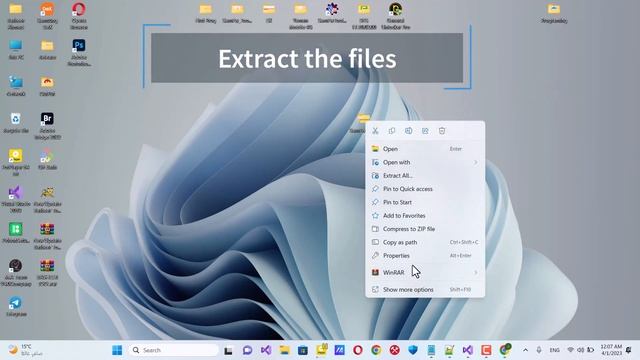The image size is (640, 360).
Task: Select the top-left desktop folder icon
Action: coord(16,16)
